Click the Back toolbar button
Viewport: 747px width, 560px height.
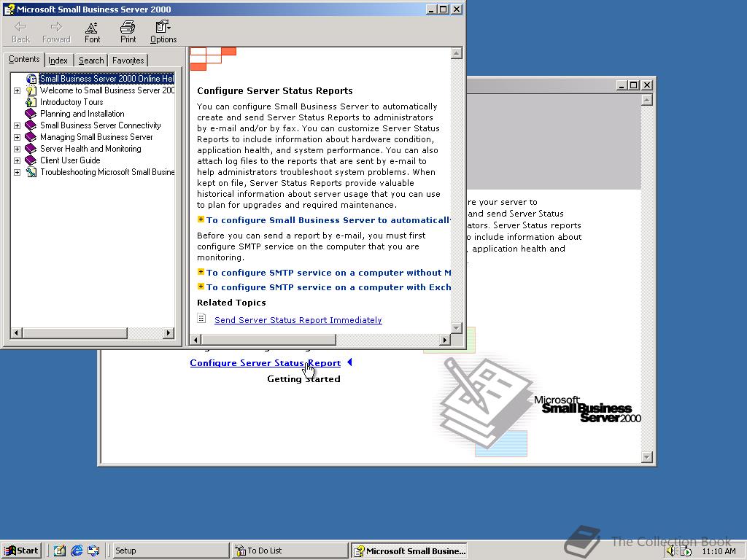pyautogui.click(x=20, y=32)
